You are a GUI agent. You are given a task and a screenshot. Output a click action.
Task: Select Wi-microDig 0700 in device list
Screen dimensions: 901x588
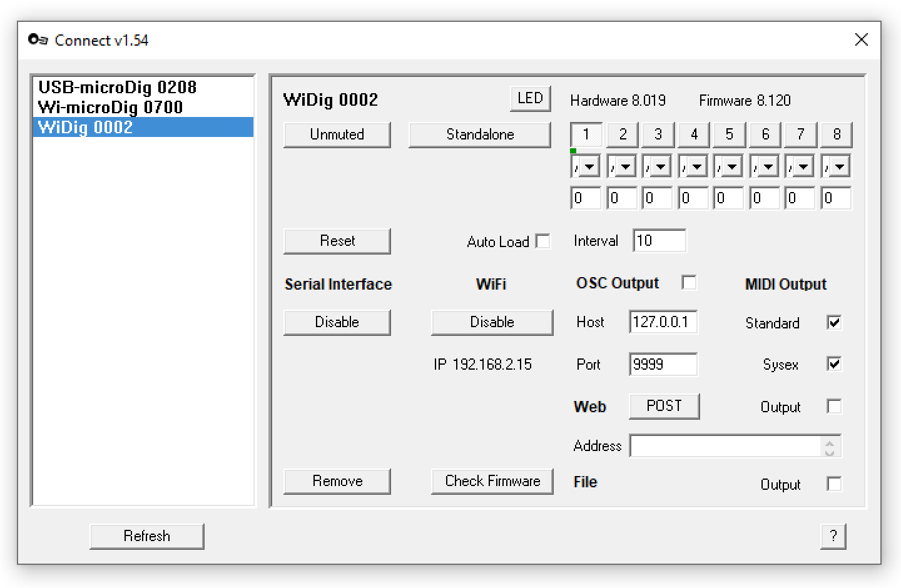point(111,108)
